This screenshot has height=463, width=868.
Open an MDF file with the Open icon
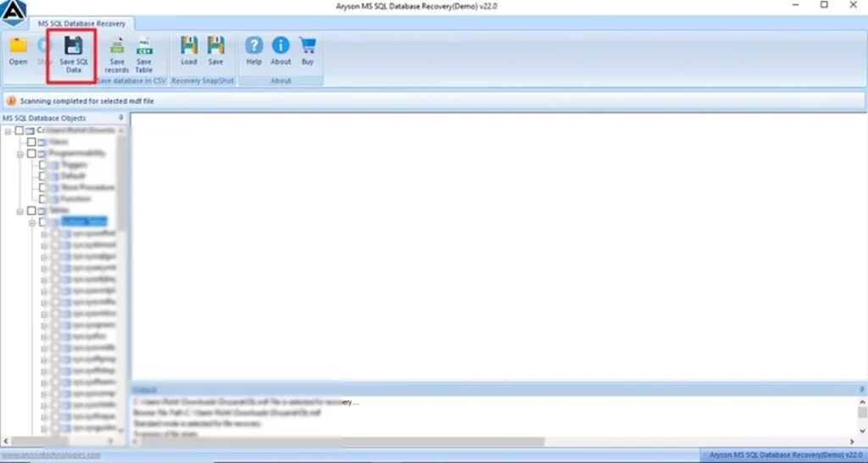(19, 52)
